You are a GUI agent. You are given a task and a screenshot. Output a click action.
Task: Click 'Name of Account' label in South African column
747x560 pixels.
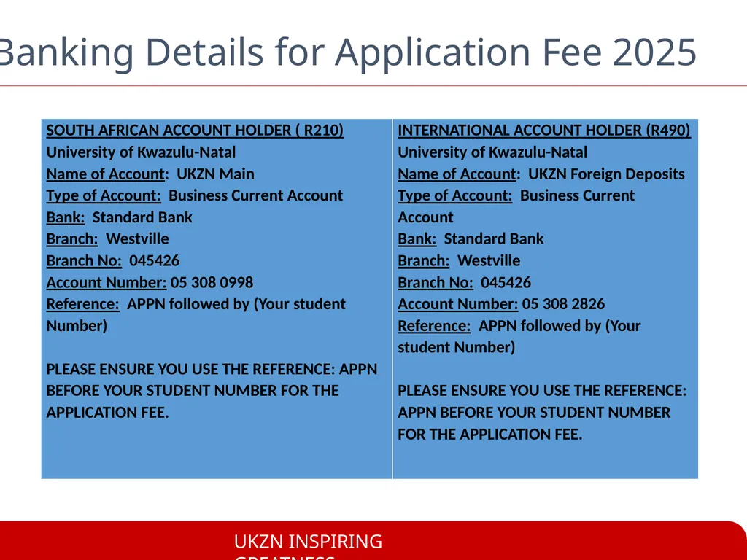tap(105, 174)
